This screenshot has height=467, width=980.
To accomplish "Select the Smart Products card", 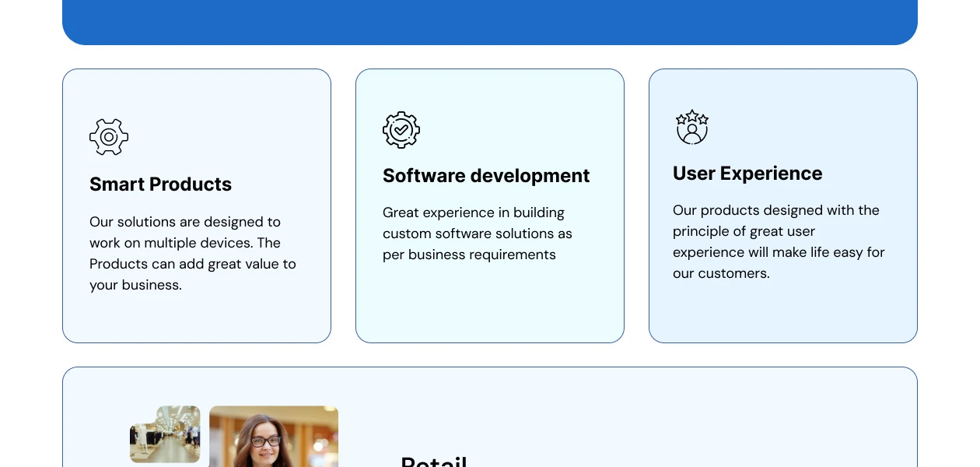I will 196,206.
